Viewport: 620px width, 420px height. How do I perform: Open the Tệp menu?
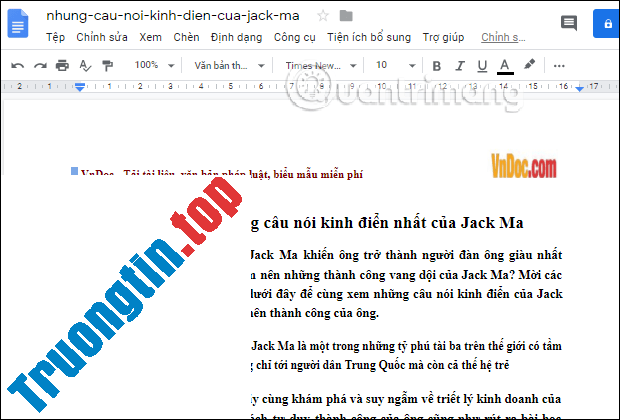click(55, 37)
